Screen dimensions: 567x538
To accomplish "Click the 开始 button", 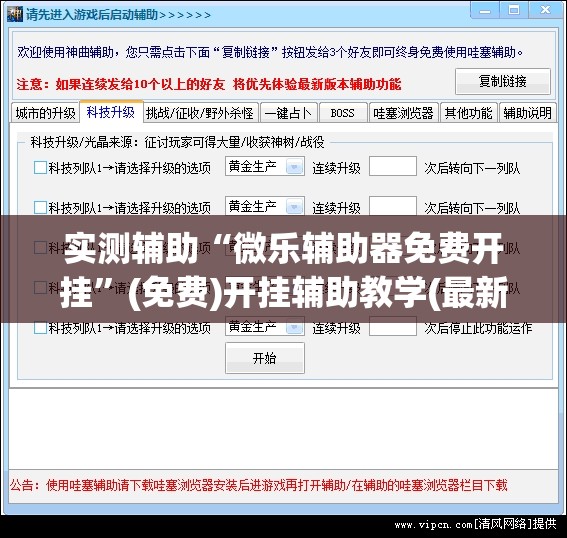I will tap(265, 358).
